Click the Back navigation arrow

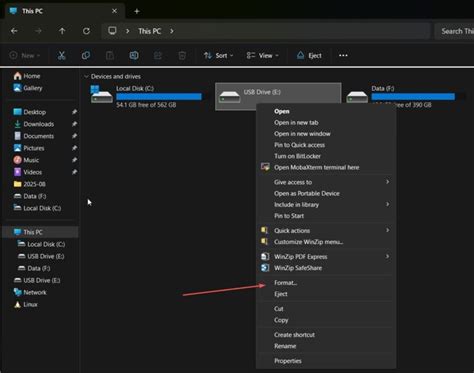point(14,31)
